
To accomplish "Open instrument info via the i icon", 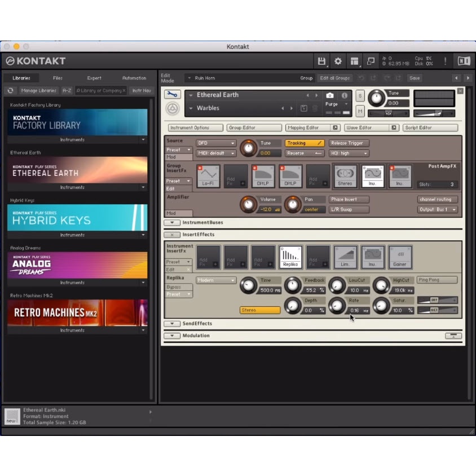I will [345, 96].
